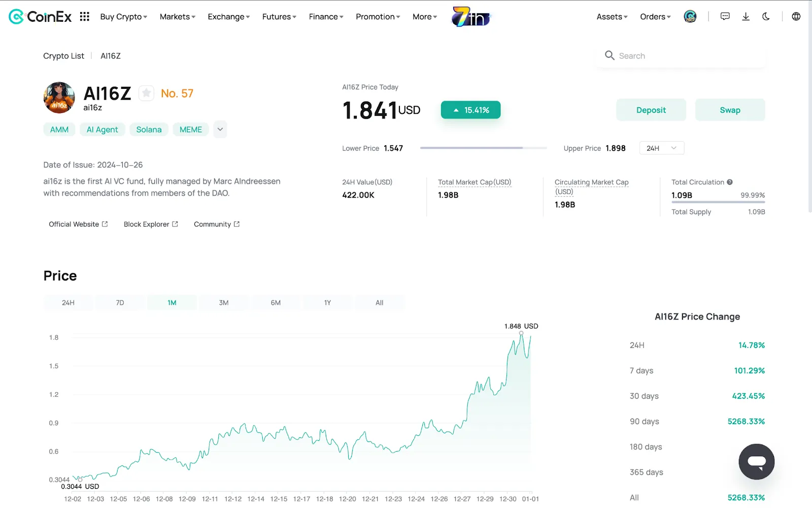
Task: Click the AI16Z coin avatar image
Action: (x=59, y=98)
